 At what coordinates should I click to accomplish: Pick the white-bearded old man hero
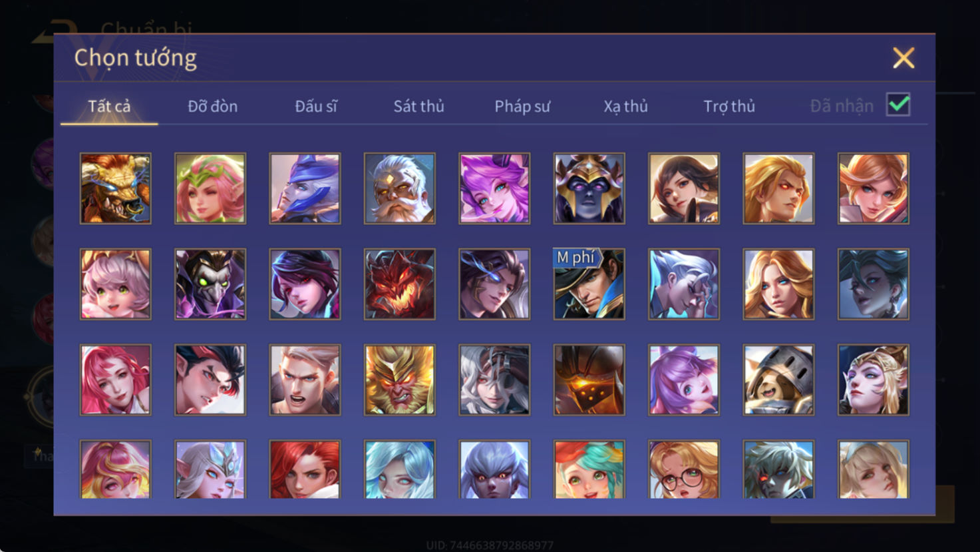click(400, 188)
